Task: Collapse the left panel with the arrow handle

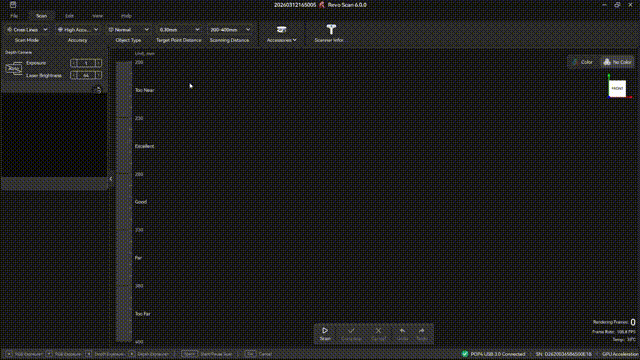Action: 111,179
